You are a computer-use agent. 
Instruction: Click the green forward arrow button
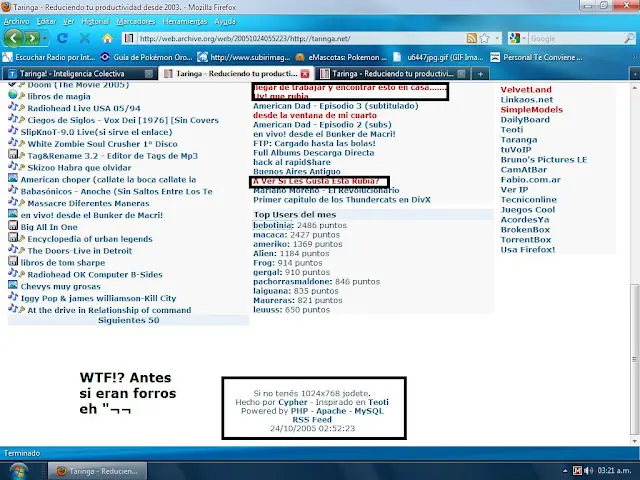pos(31,38)
